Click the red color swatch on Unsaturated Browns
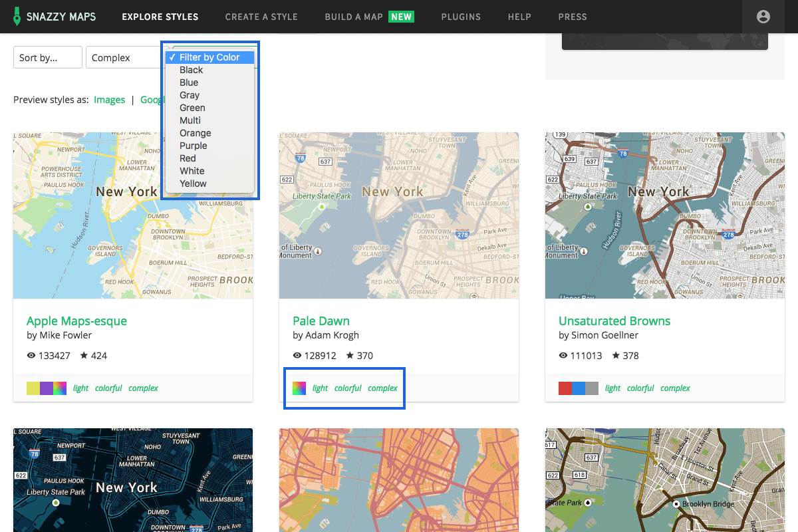Viewport: 798px width, 532px height. point(565,388)
